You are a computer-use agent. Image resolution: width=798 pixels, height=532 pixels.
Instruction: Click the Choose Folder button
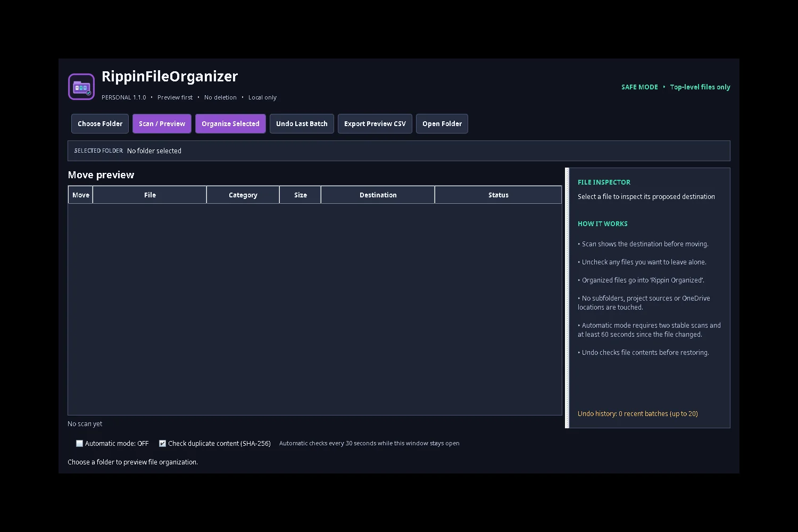coord(100,123)
